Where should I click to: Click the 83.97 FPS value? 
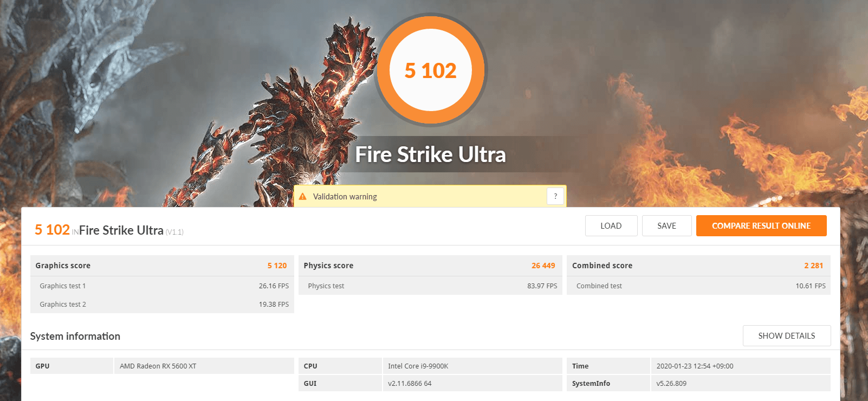tap(542, 286)
